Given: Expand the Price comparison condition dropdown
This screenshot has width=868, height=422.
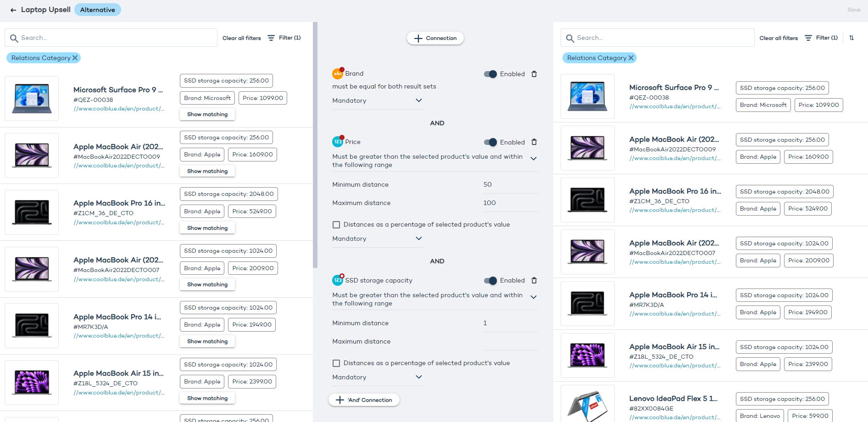Looking at the screenshot, I should pyautogui.click(x=534, y=159).
